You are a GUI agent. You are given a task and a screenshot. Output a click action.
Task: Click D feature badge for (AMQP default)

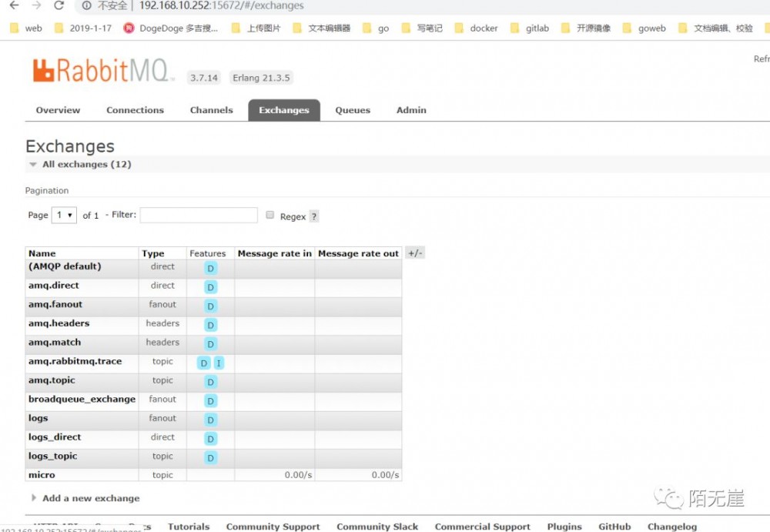coord(211,268)
